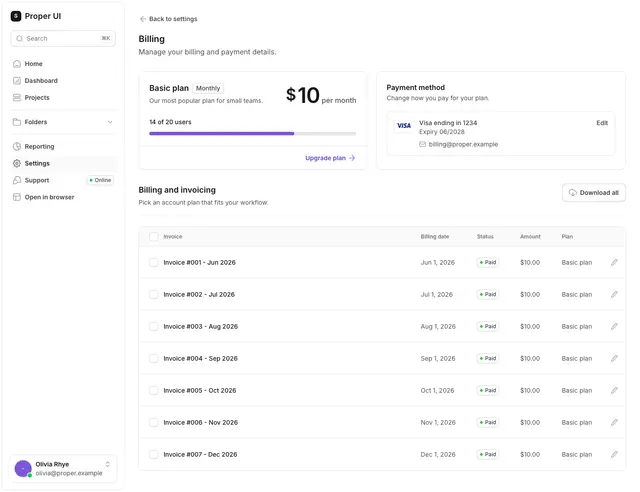The width and height of the screenshot is (640, 492).
Task: Click the Home icon in sidebar
Action: [x=17, y=64]
